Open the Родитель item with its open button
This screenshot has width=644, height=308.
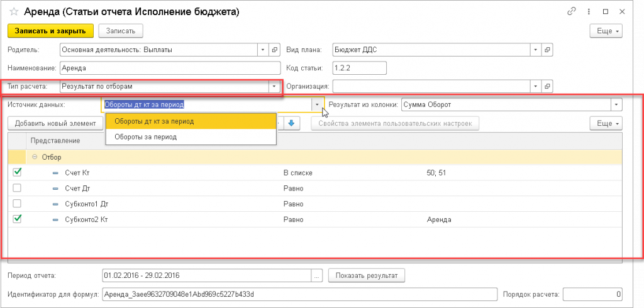(274, 50)
